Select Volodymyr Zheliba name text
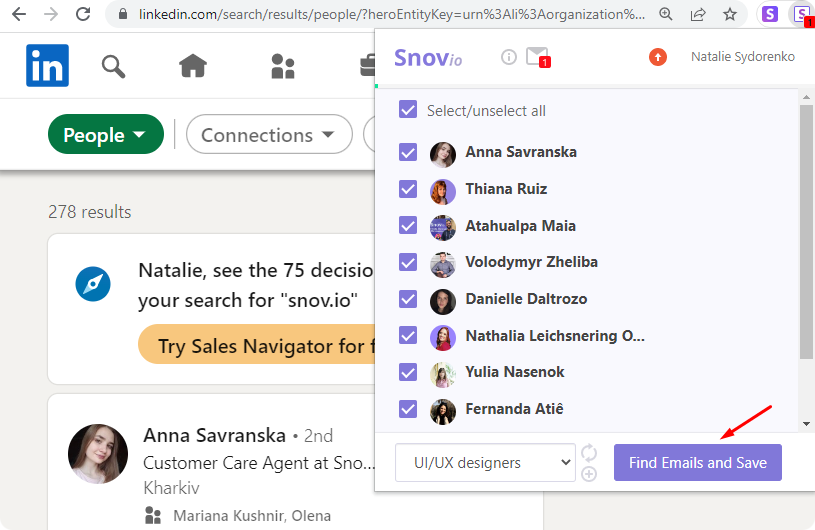This screenshot has width=815, height=530. tap(531, 262)
